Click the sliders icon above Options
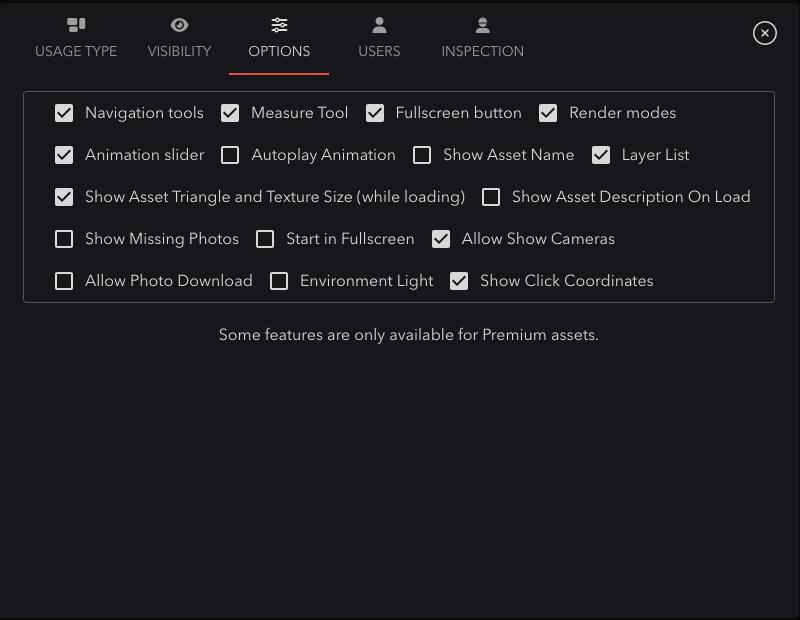Screen dimensions: 800x620 point(279,25)
